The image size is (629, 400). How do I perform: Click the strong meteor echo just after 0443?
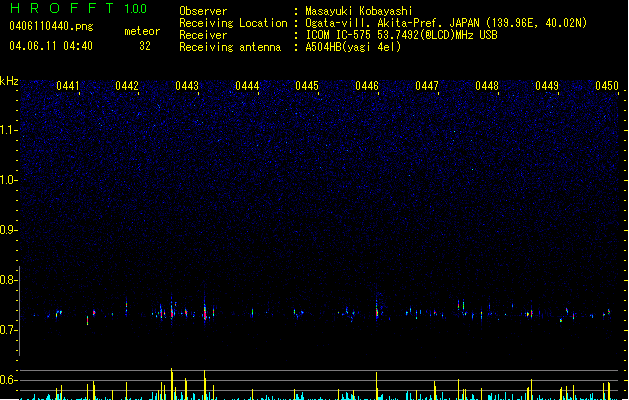(205, 310)
